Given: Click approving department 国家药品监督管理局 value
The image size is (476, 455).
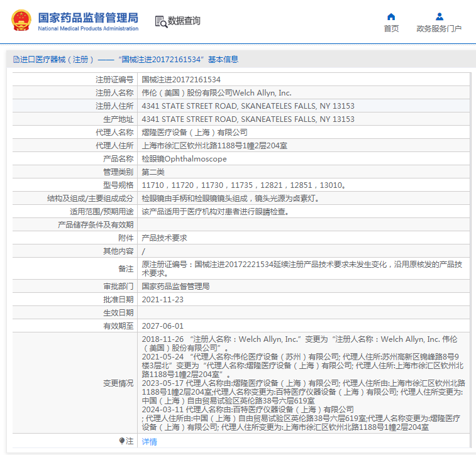Looking at the screenshot, I should click(175, 287).
